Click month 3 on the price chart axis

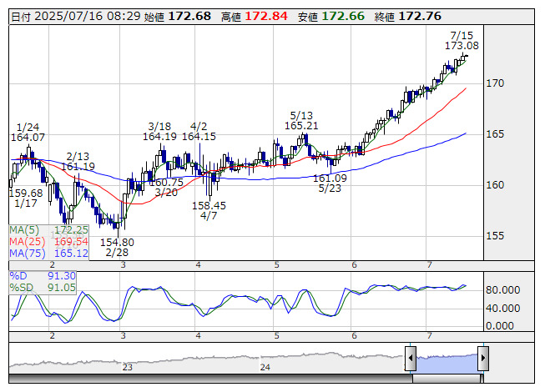point(123,265)
